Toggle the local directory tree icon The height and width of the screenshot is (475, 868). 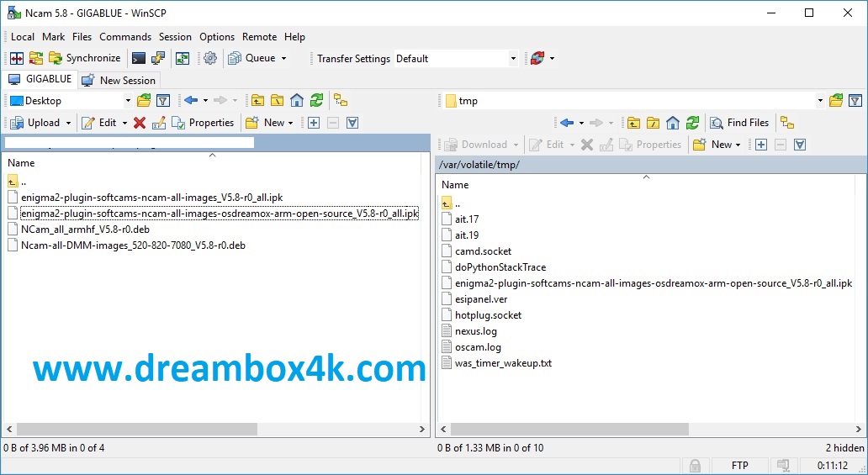(341, 101)
